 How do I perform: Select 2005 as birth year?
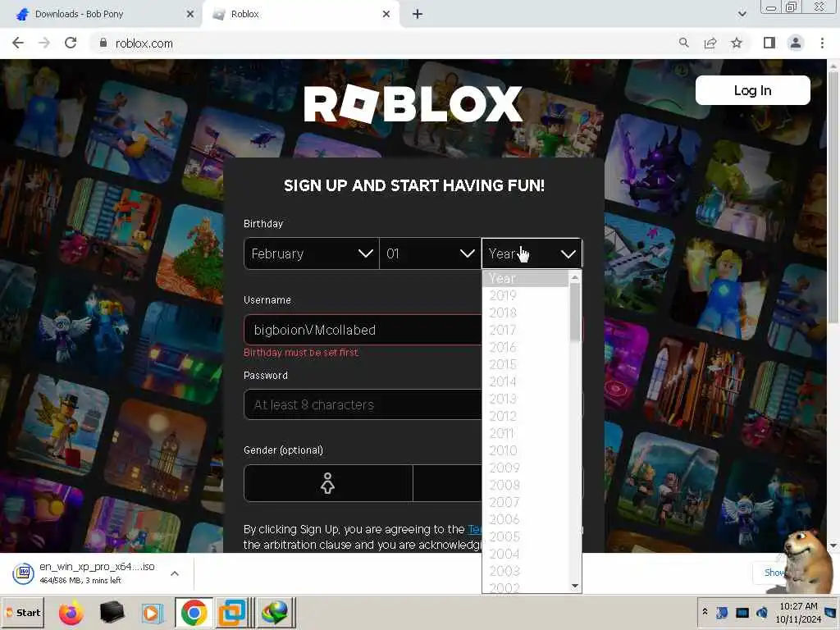[x=525, y=536]
